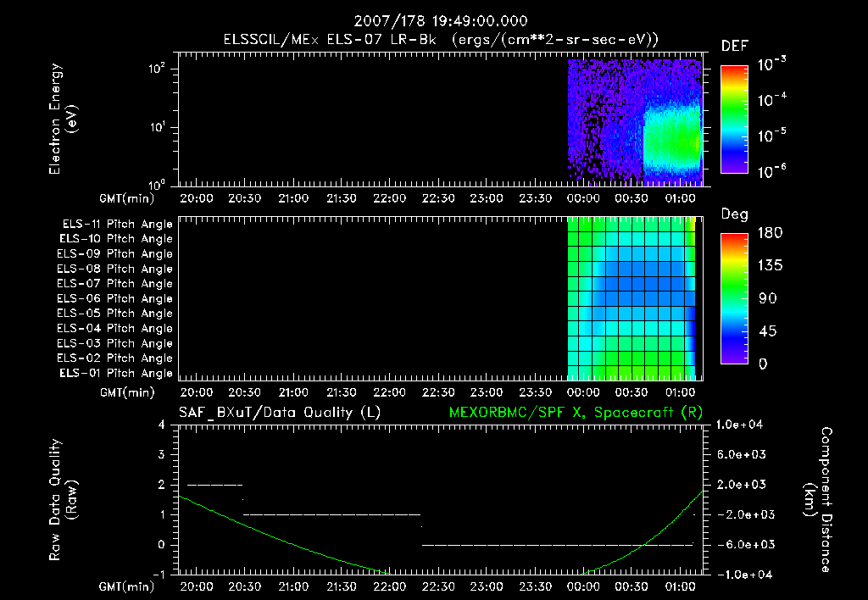868x600 pixels.
Task: Click the ELS-01 Pitch Angle label
Action: [116, 373]
